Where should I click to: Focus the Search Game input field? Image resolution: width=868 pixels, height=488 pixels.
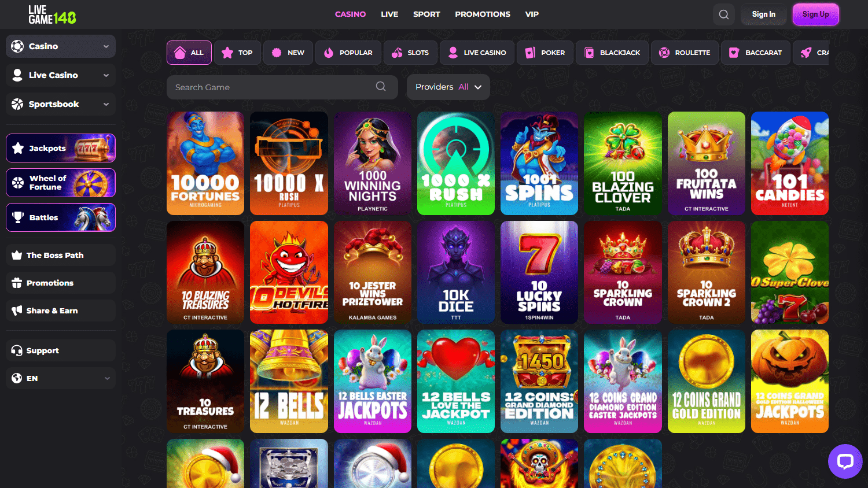coord(282,87)
